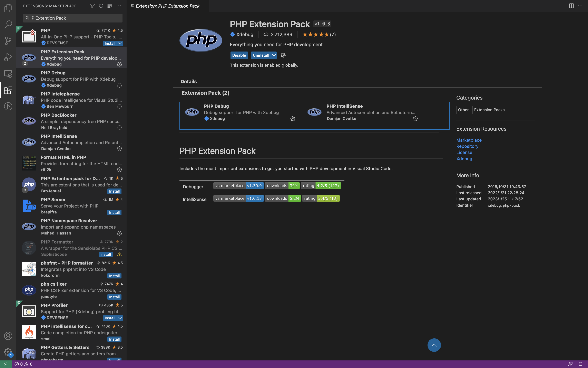Image resolution: width=588 pixels, height=368 pixels.
Task: Click manage gear beside Uninstall button
Action: pos(283,55)
